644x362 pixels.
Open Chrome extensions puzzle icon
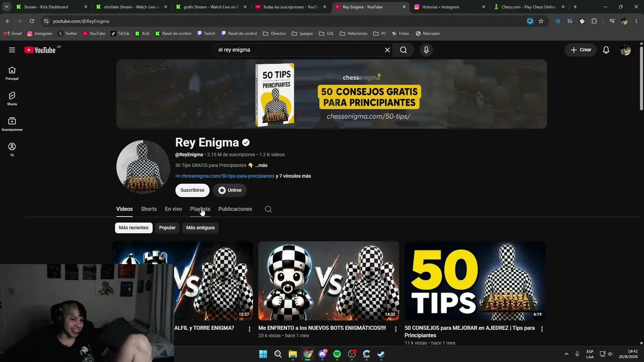coord(594,21)
